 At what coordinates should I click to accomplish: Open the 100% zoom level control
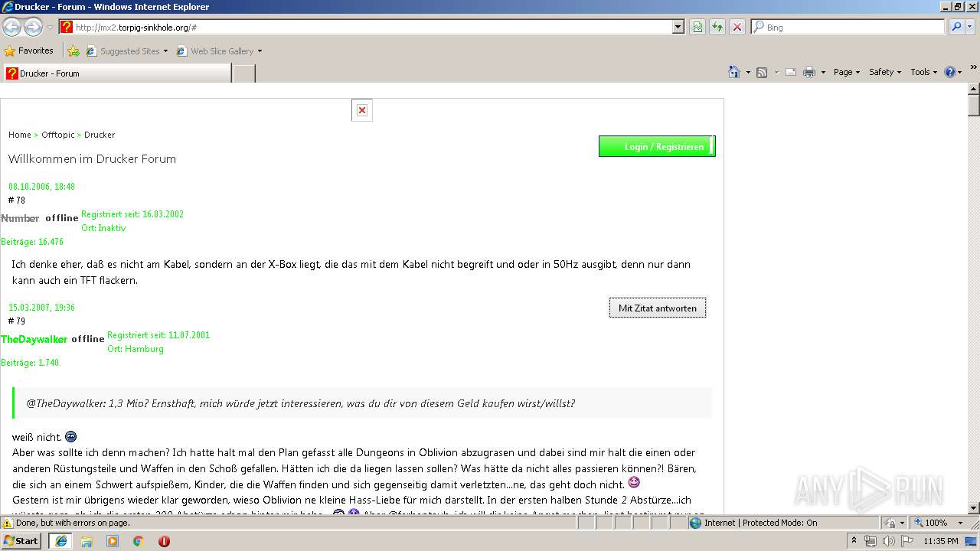coord(936,523)
